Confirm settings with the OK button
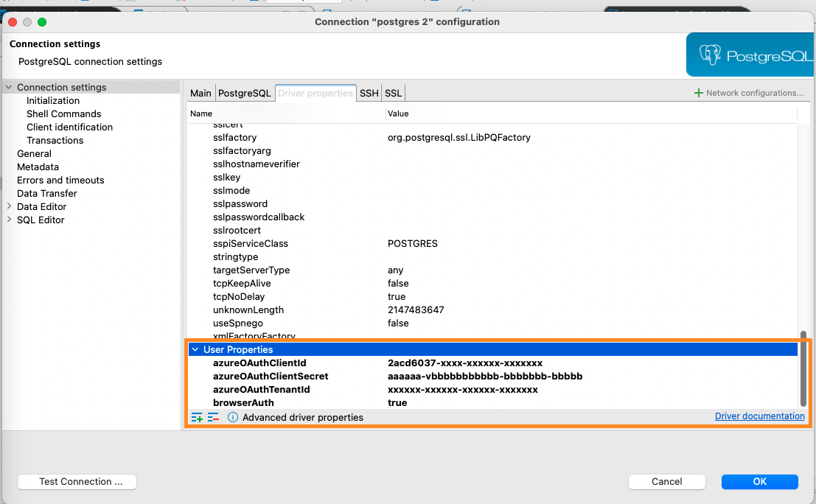 [759, 481]
